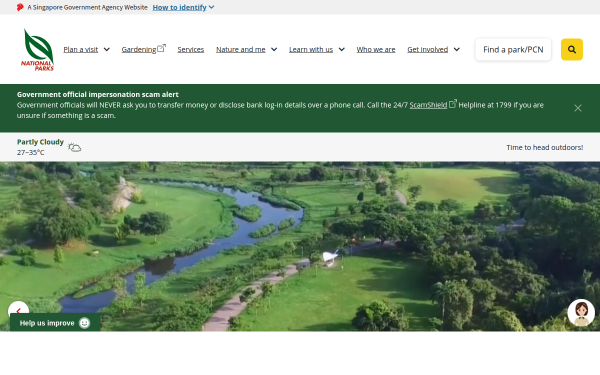Click the National Parks logo
The image size is (600, 375).
click(x=37, y=50)
